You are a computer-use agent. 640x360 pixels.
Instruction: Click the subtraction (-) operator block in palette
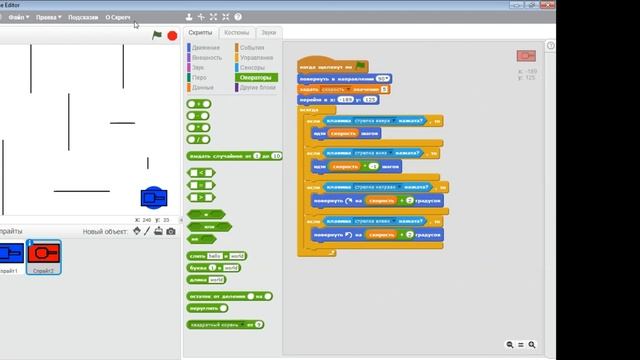coord(198,116)
